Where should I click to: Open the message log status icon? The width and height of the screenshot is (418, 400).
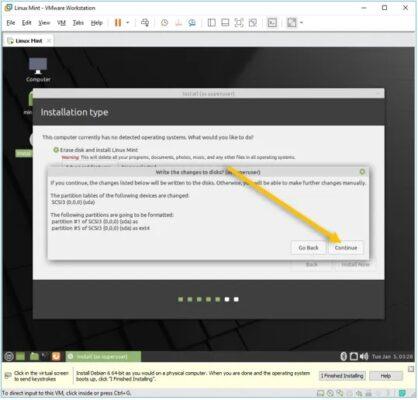click(x=402, y=393)
